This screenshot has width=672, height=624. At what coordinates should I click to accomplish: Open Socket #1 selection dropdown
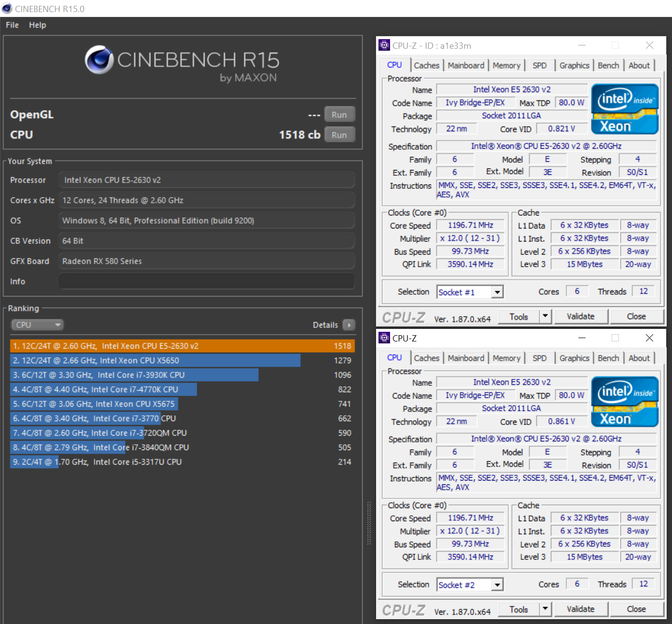click(x=470, y=292)
